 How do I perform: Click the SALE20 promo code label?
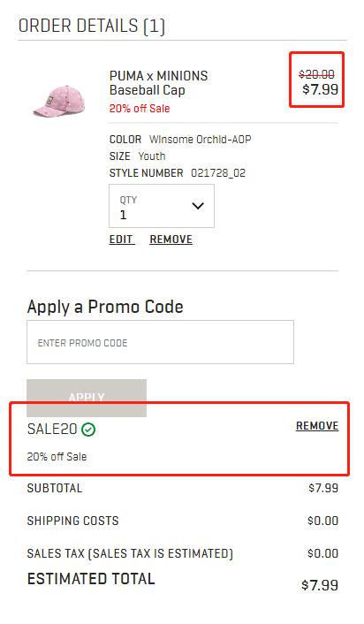coord(52,429)
